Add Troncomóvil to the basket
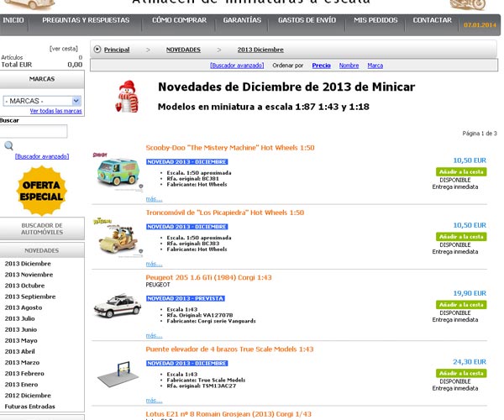The image size is (504, 420). tap(461, 237)
